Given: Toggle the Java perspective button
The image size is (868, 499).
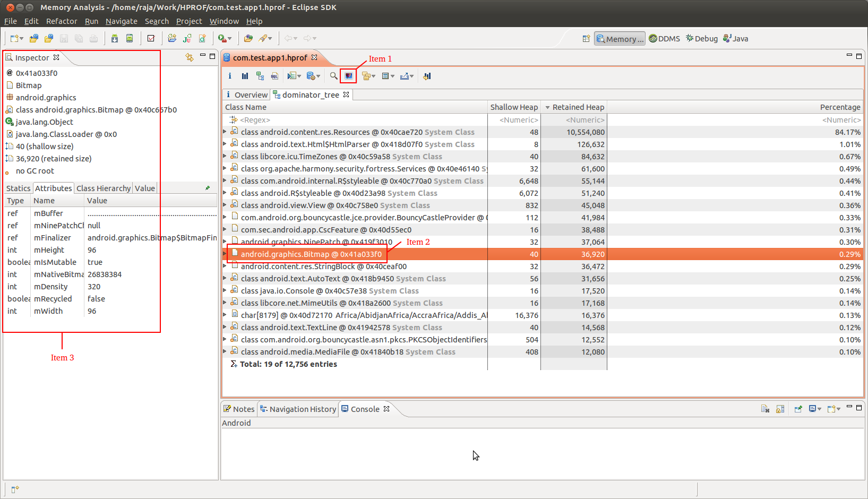Looking at the screenshot, I should 736,39.
